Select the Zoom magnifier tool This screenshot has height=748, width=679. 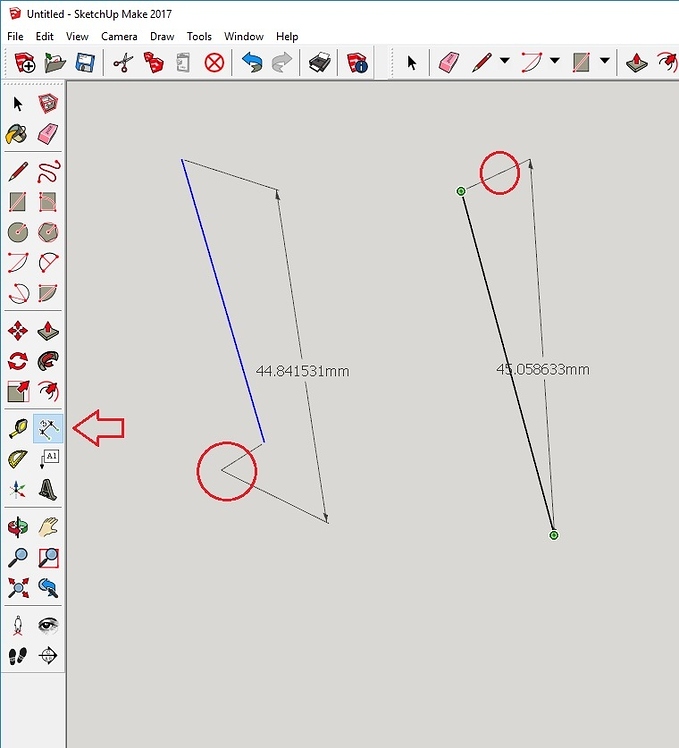pyautogui.click(x=18, y=557)
